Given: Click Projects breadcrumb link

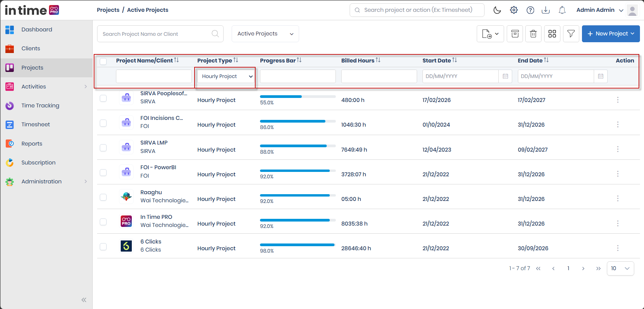Looking at the screenshot, I should tap(108, 10).
